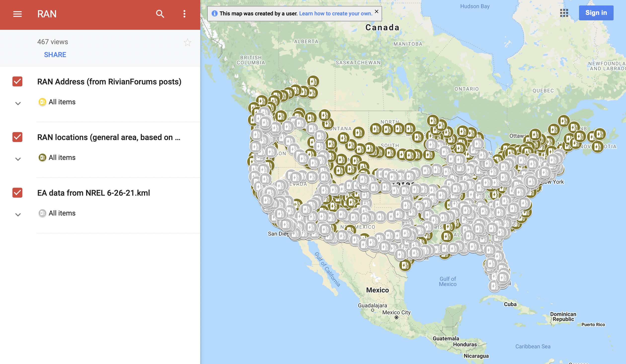This screenshot has width=626, height=364.
Task: Open the hamburger menu beside RAN
Action: [x=17, y=14]
